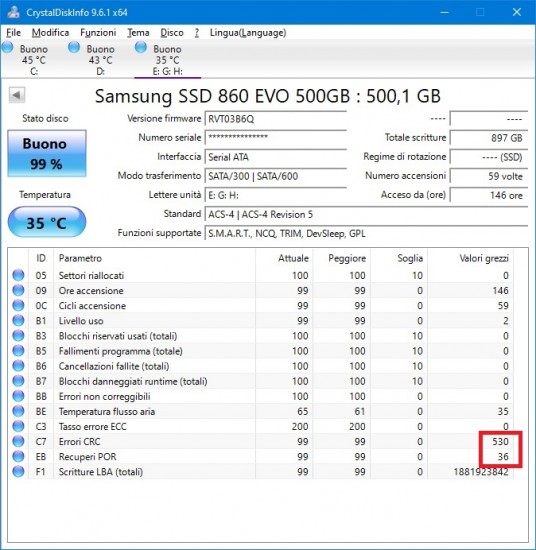Click the CrystalDiskInfo app icon in title bar
The width and height of the screenshot is (536, 550).
pos(14,12)
